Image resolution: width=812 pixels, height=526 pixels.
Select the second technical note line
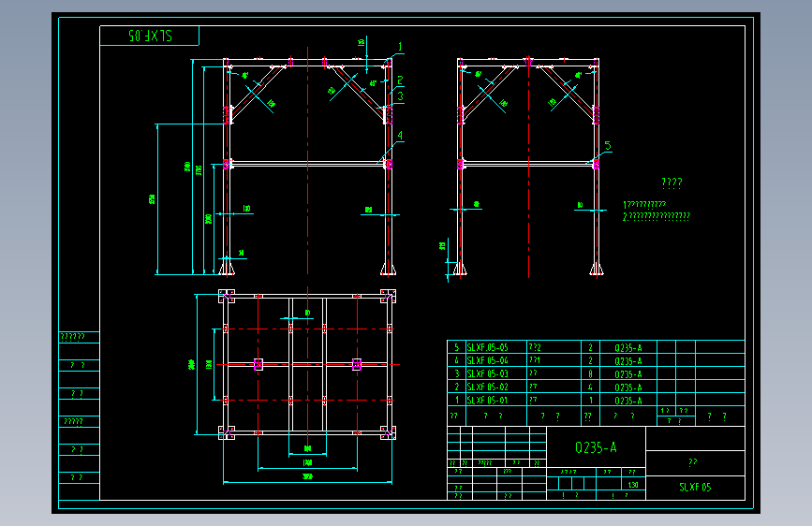pos(657,216)
